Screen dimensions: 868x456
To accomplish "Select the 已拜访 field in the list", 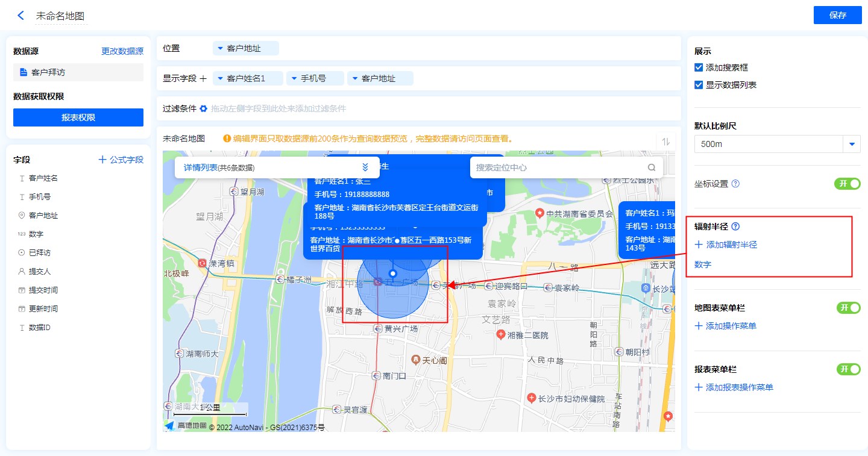I will pos(40,253).
